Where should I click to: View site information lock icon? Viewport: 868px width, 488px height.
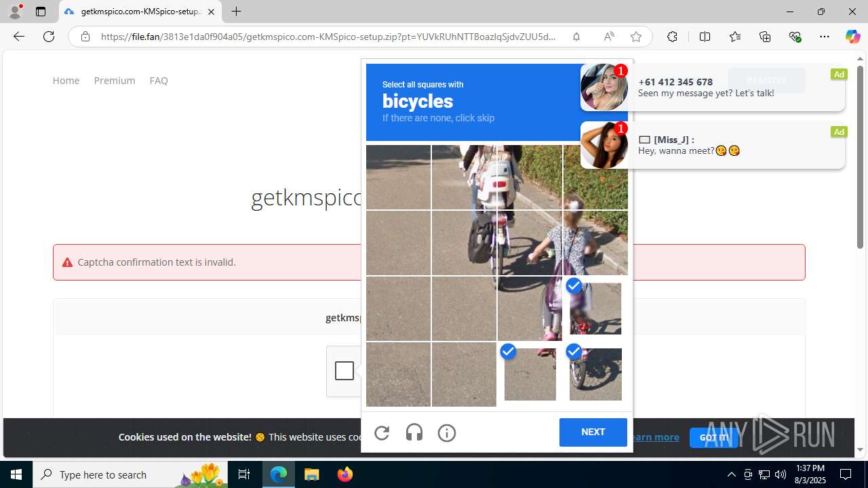[85, 37]
